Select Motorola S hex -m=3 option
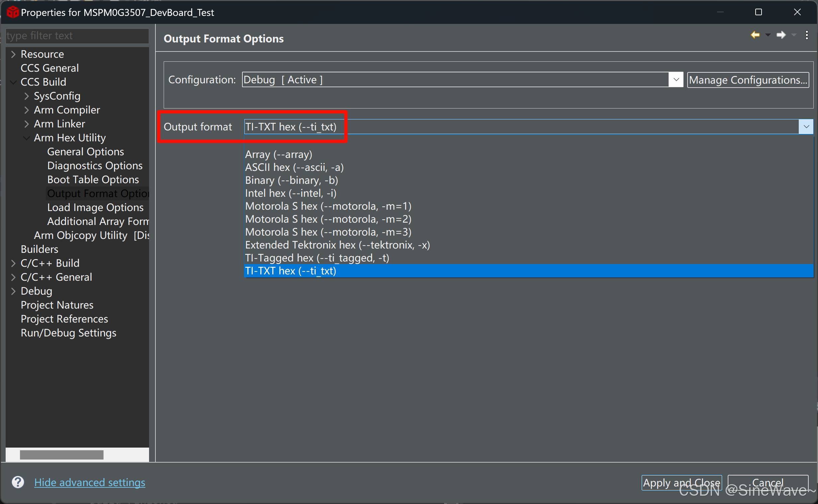Image resolution: width=818 pixels, height=504 pixels. [x=529, y=232]
